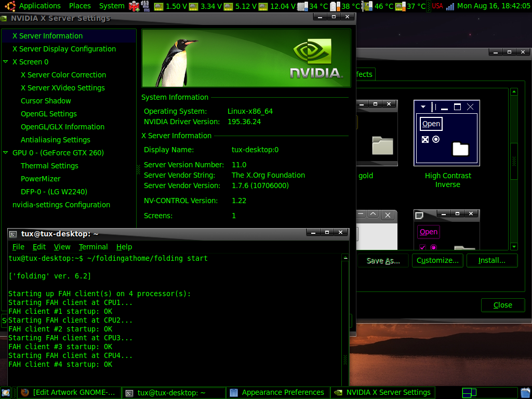The image size is (532, 399).
Task: Select Cursor Shadow in the tree
Action: (x=46, y=101)
